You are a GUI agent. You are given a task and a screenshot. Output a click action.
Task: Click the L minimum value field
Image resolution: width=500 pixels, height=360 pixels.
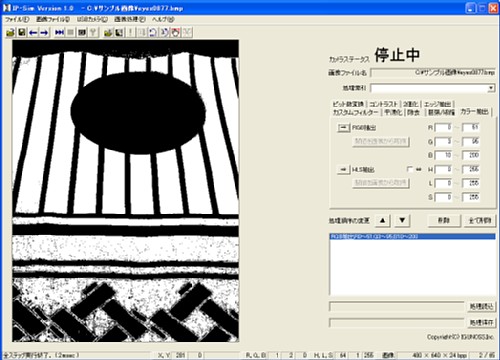click(x=443, y=183)
